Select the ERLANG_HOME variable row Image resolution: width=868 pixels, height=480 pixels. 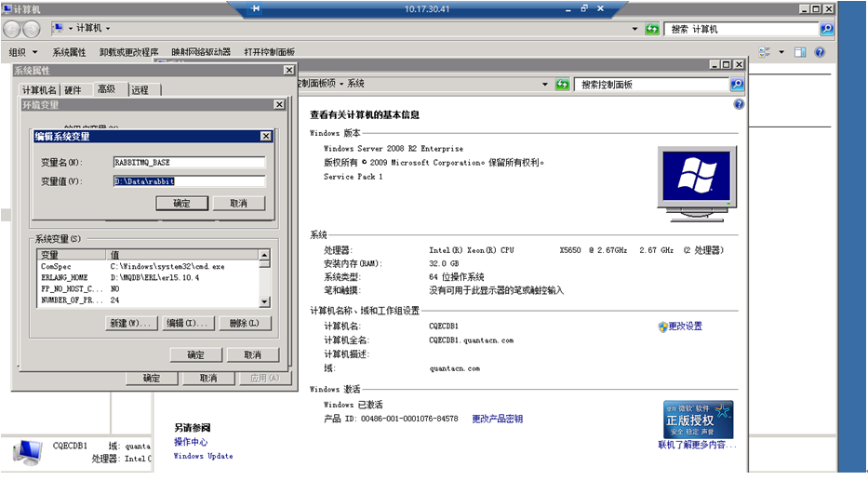click(148, 278)
